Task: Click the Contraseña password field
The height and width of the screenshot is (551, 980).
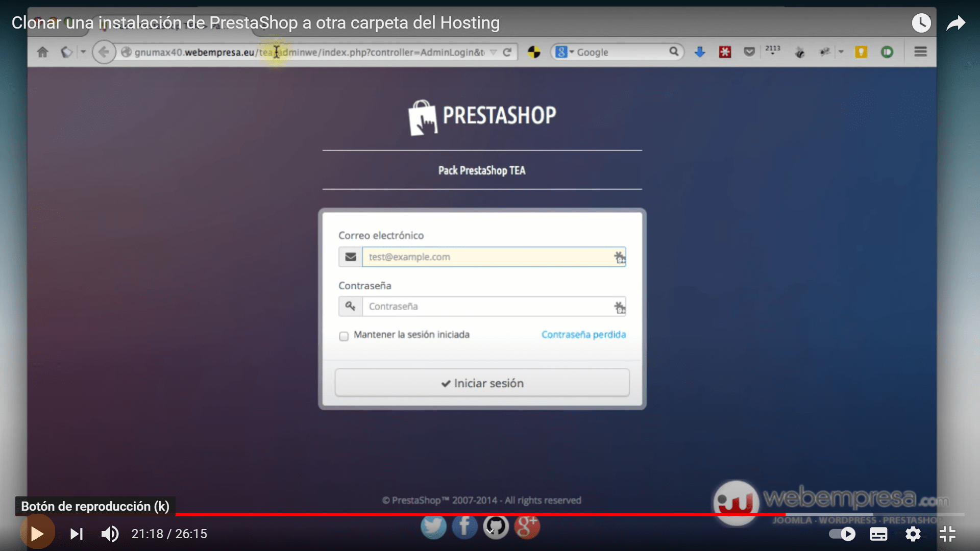Action: [494, 307]
